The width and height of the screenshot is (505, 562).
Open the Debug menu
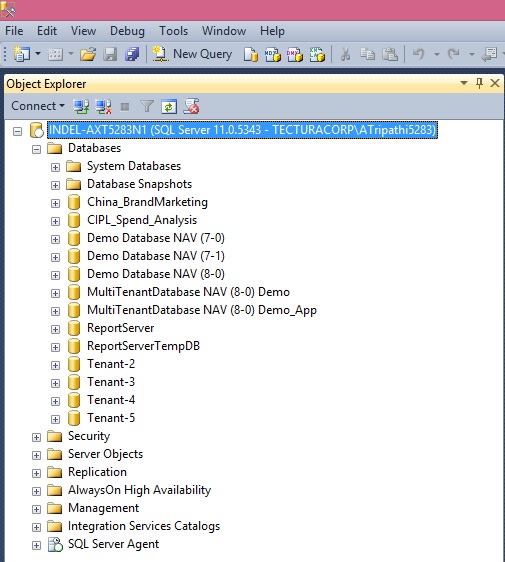[127, 31]
